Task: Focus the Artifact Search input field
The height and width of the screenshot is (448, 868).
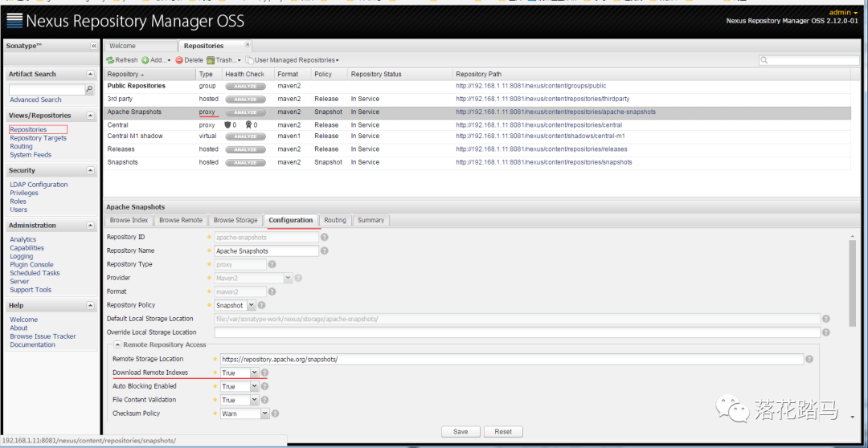Action: point(47,88)
